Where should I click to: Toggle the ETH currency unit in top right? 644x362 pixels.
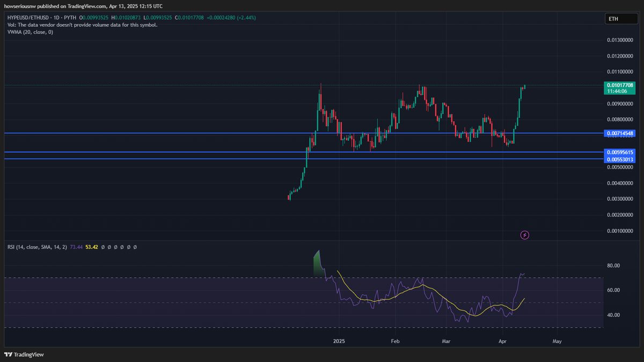pyautogui.click(x=621, y=18)
